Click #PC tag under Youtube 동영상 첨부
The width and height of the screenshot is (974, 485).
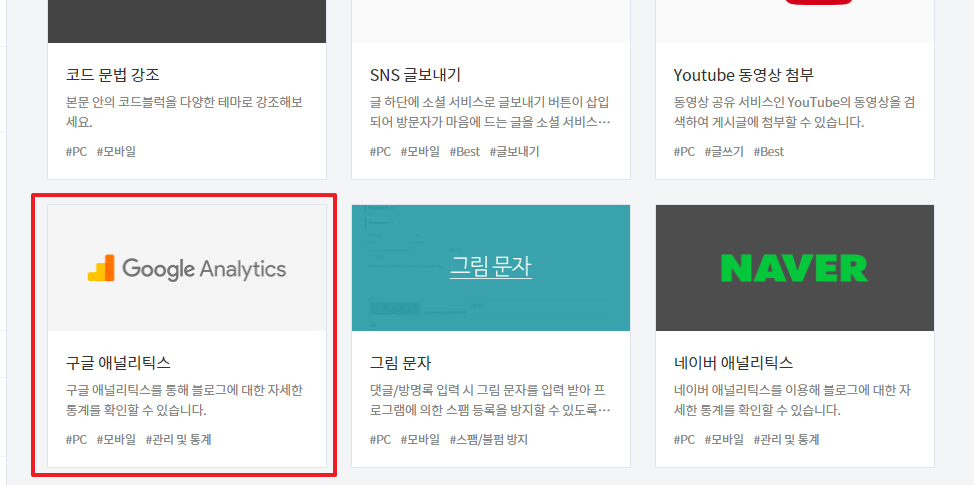click(x=684, y=152)
